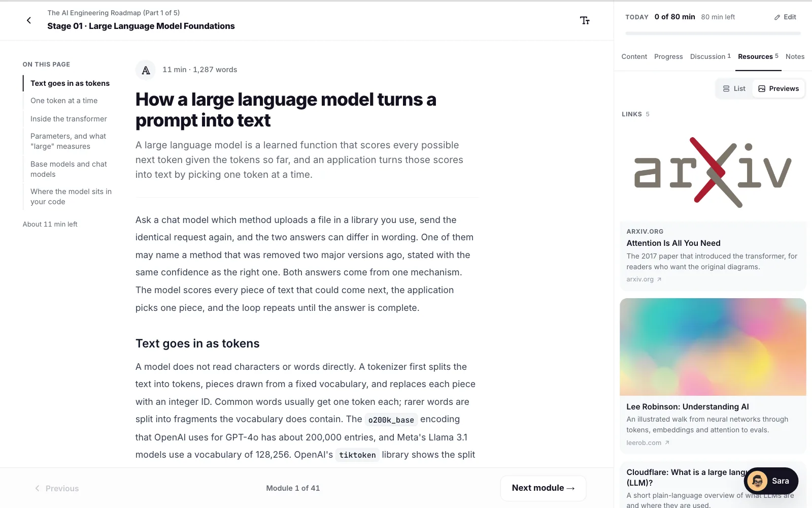Open the text size settings icon
812x508 pixels.
585,20
